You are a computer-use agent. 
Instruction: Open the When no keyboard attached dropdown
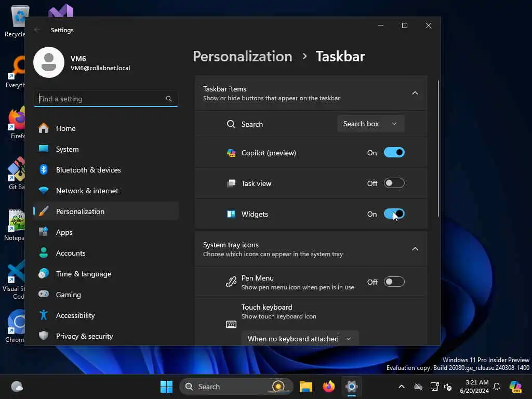tap(300, 338)
